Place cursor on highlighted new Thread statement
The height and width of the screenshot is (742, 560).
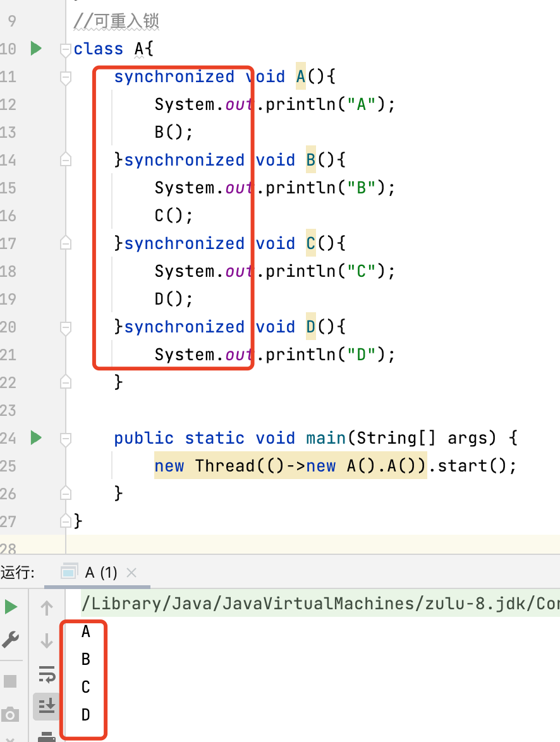[x=290, y=466]
